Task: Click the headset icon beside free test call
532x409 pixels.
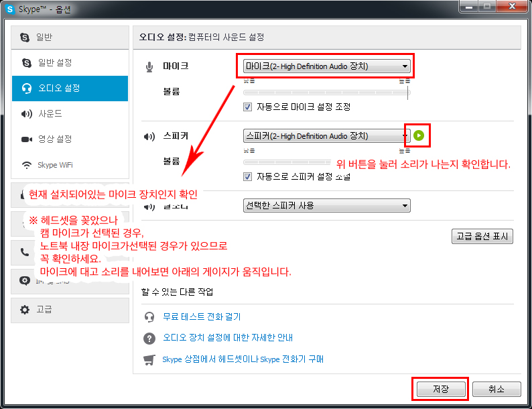Action: [x=149, y=317]
